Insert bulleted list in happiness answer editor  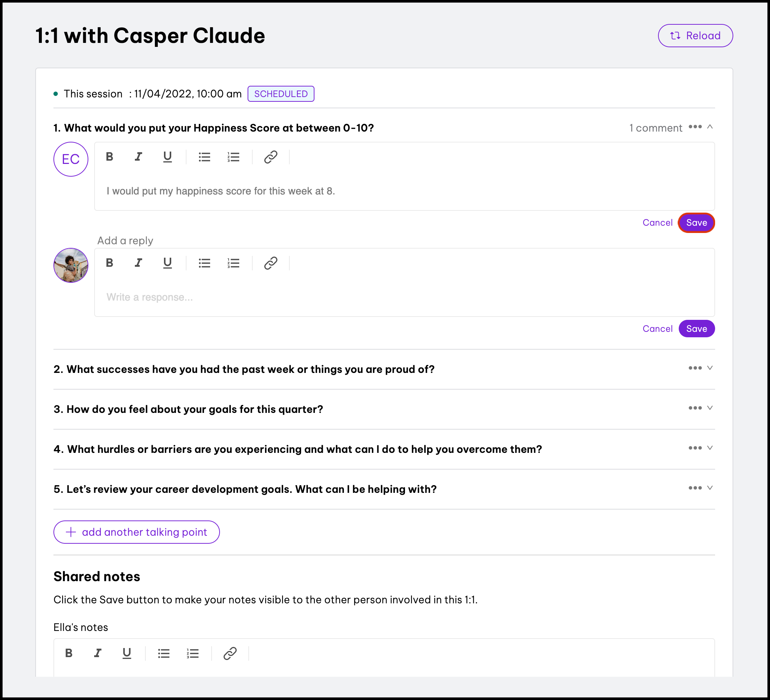coord(204,157)
